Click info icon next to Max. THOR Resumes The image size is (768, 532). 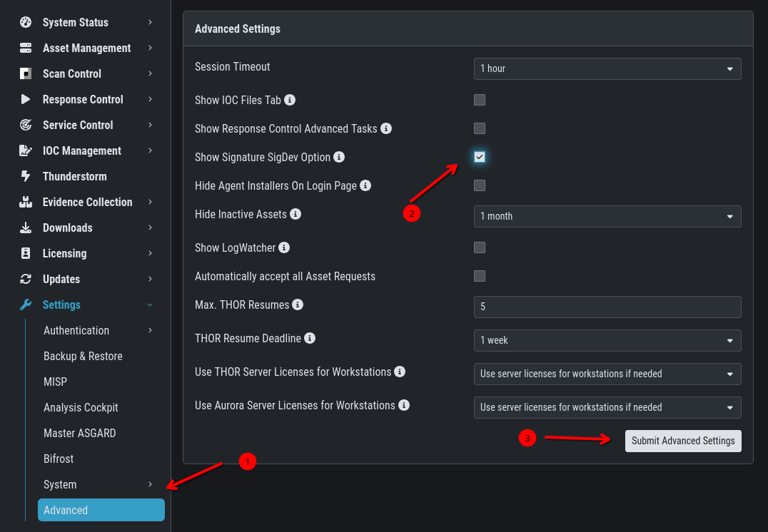tap(298, 305)
